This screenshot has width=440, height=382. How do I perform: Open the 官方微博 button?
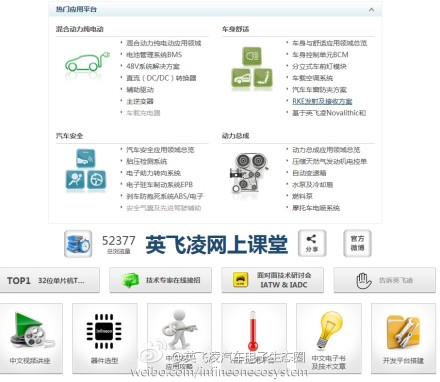(x=357, y=243)
